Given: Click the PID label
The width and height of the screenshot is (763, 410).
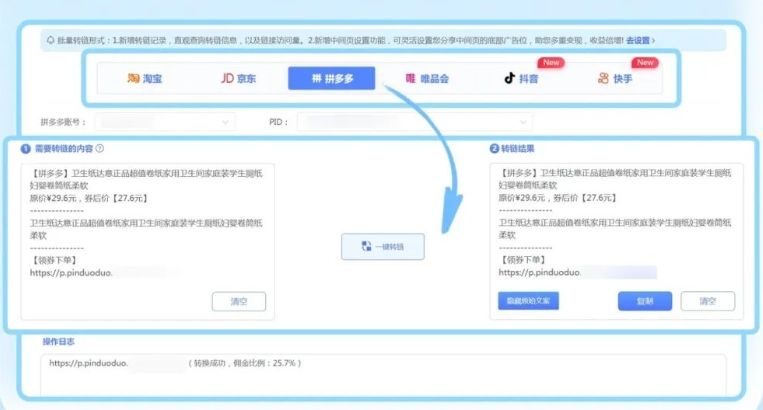Looking at the screenshot, I should [x=278, y=122].
